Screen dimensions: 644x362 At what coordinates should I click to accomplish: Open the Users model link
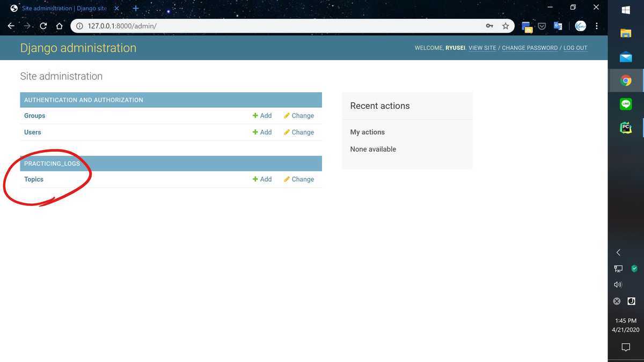[33, 132]
